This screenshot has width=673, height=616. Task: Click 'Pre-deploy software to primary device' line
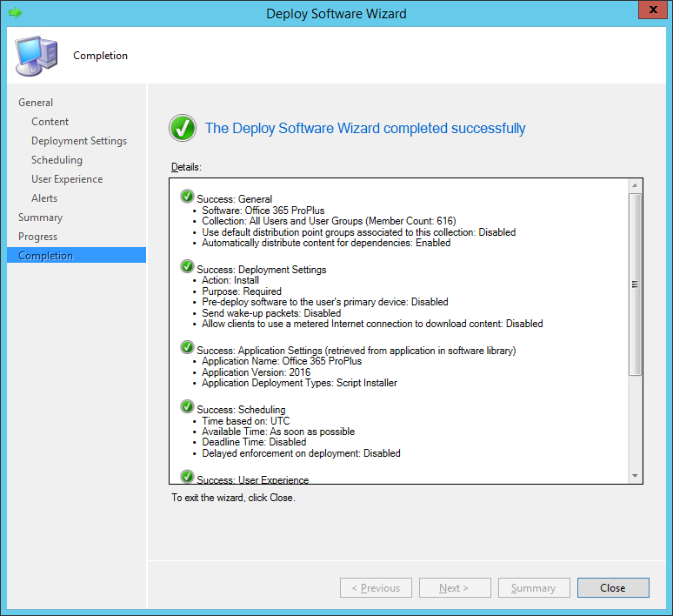click(x=325, y=302)
